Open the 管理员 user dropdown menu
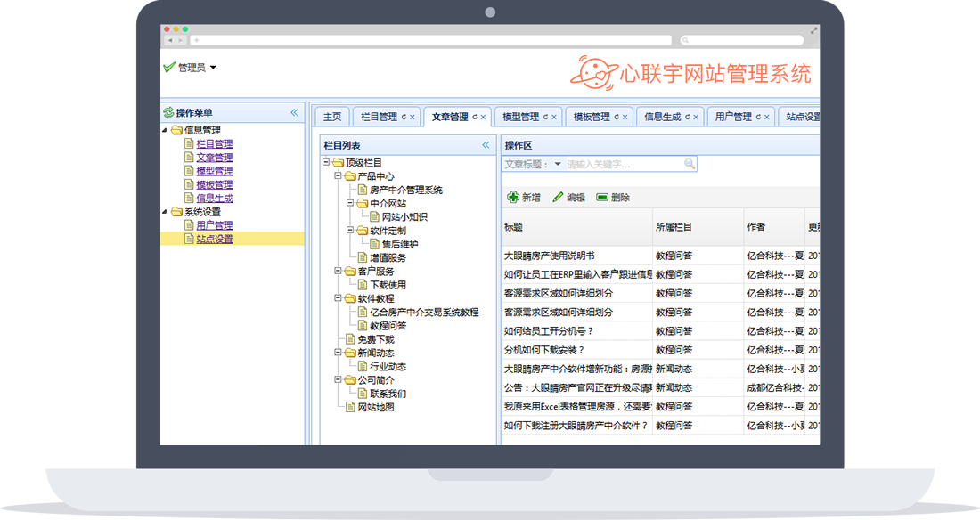 click(213, 68)
